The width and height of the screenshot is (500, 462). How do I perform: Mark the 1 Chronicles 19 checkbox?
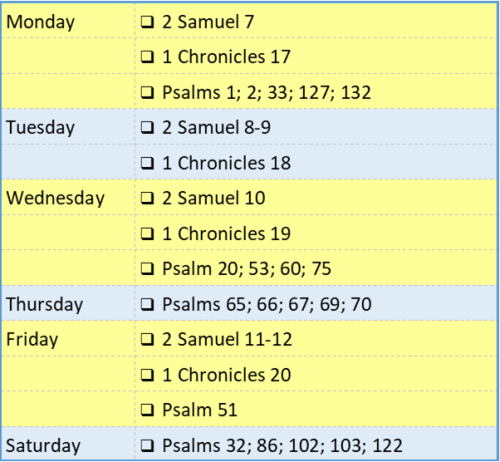(x=147, y=234)
